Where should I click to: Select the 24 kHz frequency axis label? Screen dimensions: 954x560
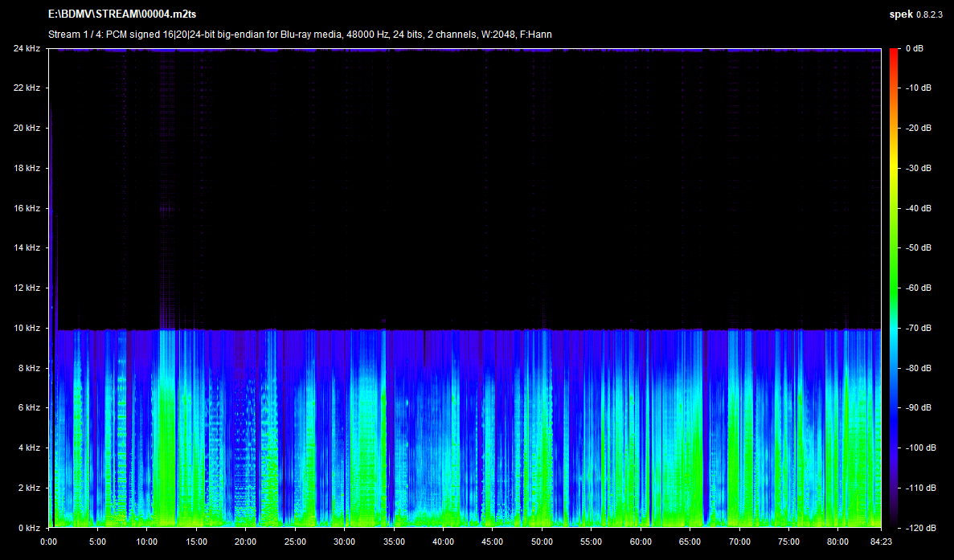point(26,48)
